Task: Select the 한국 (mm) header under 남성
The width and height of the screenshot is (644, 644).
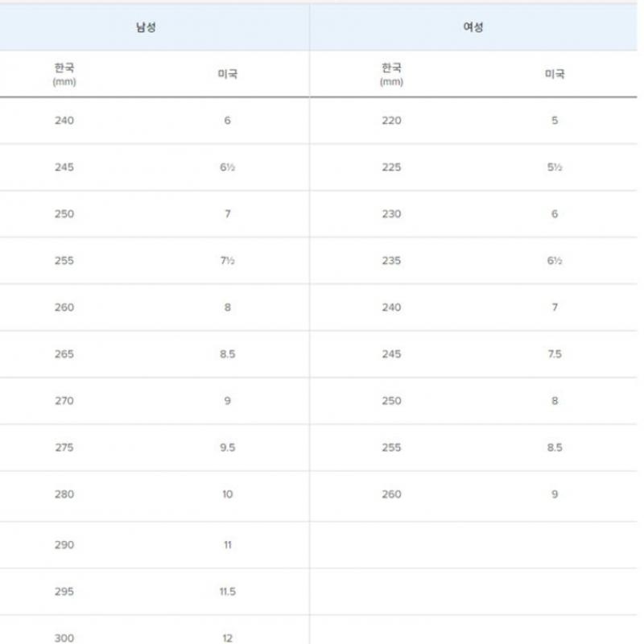Action: click(x=64, y=74)
